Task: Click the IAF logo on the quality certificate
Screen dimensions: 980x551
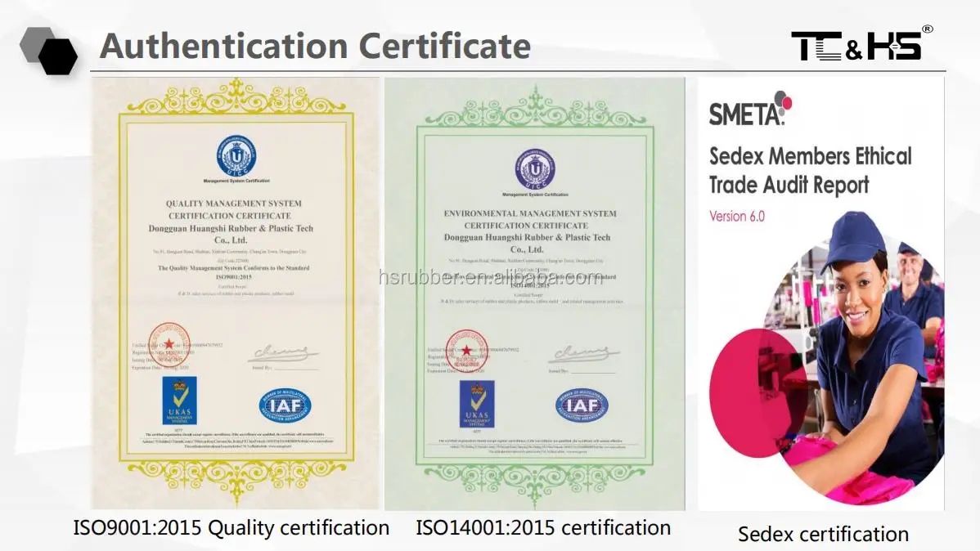Action: (285, 405)
